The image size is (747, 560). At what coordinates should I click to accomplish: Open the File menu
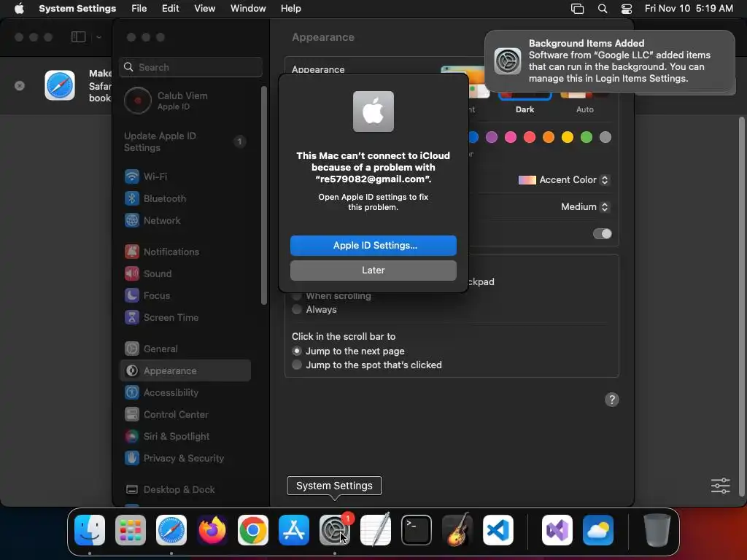(x=139, y=9)
